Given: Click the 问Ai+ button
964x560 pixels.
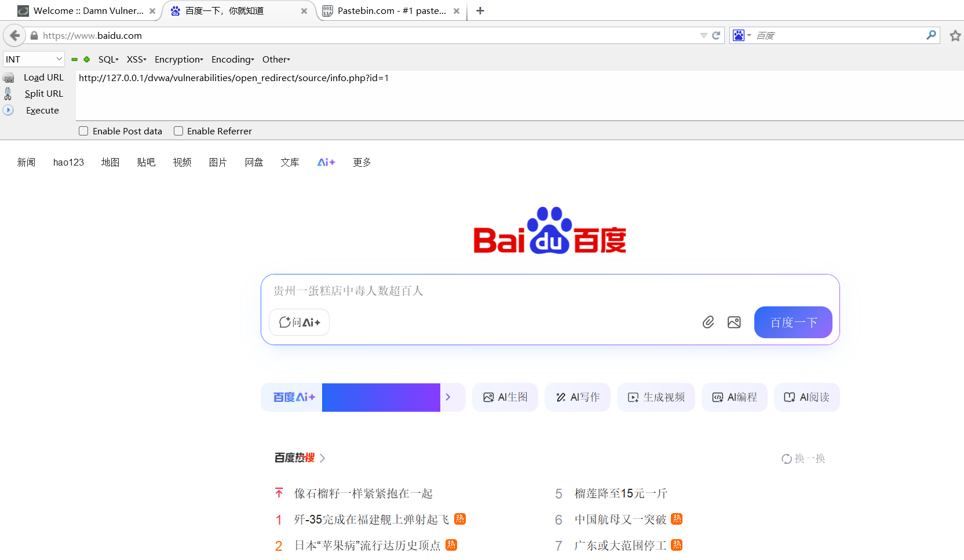Looking at the screenshot, I should [299, 322].
